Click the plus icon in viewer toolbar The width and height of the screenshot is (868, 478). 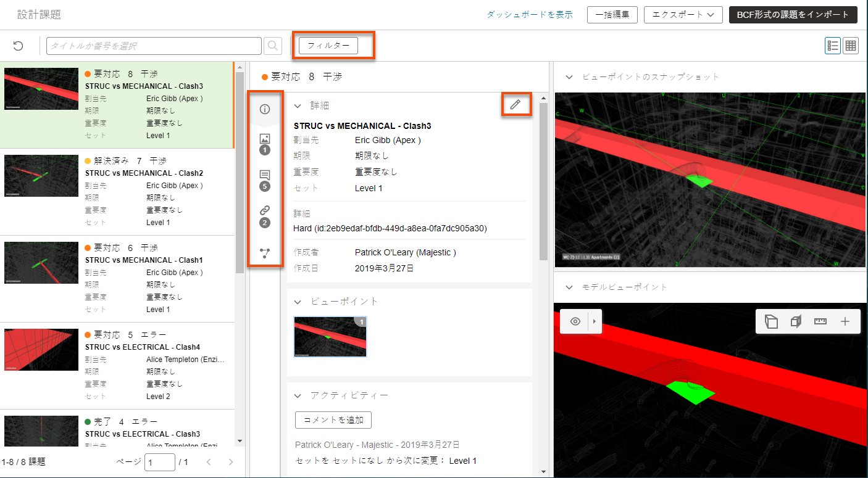846,321
